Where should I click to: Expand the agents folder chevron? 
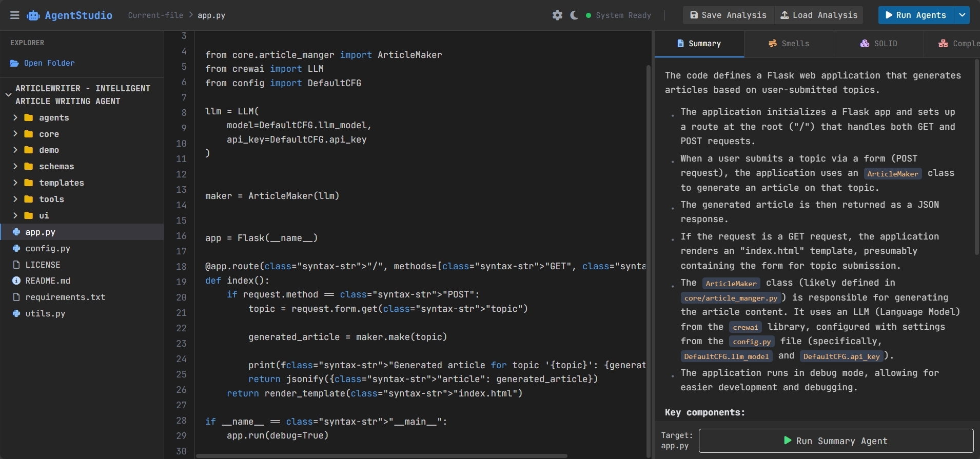coord(15,117)
